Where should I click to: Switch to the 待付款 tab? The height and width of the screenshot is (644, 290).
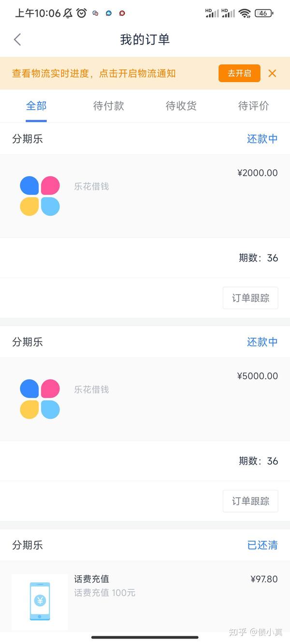109,106
